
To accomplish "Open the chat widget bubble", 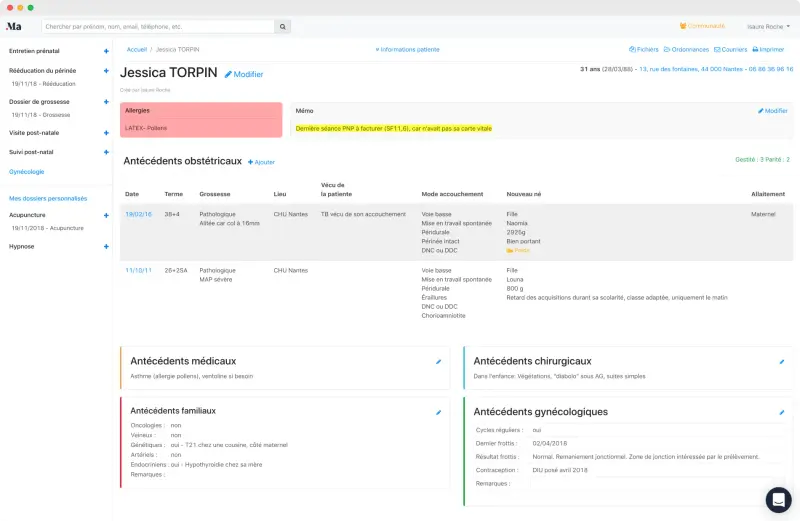I will click(x=779, y=500).
